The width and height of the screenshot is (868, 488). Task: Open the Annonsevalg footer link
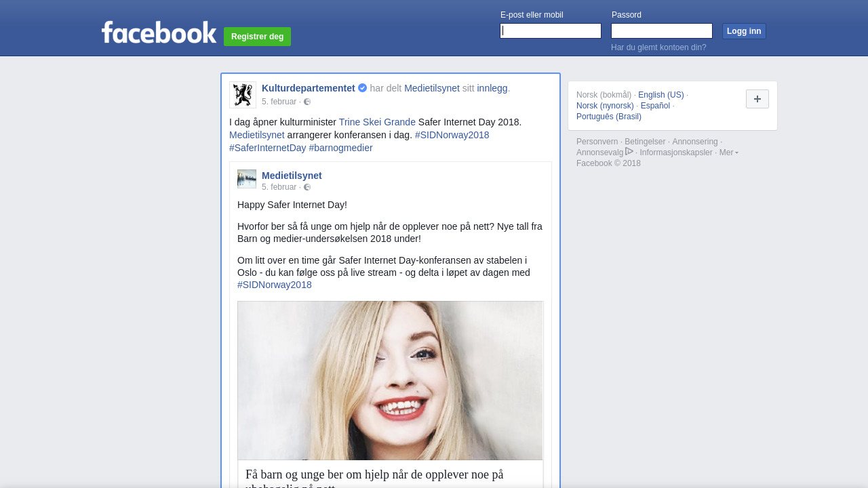coord(599,152)
